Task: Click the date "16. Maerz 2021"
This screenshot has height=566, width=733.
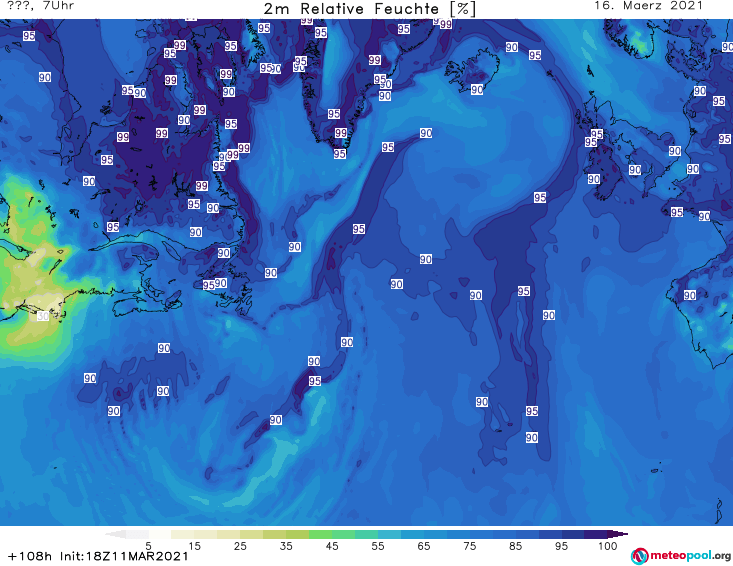Action: click(x=648, y=6)
